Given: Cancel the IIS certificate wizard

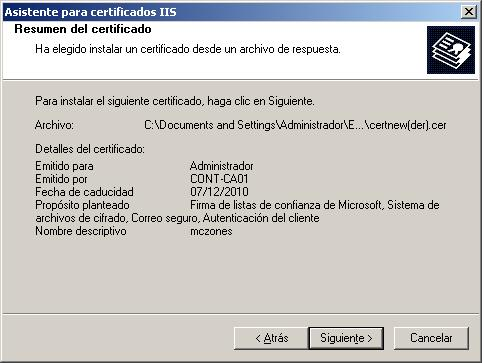Looking at the screenshot, I should click(x=431, y=338).
